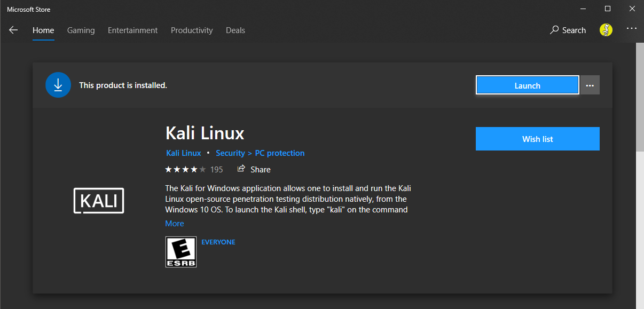This screenshot has height=309, width=644.
Task: Open the Gaming tab
Action: tap(81, 30)
